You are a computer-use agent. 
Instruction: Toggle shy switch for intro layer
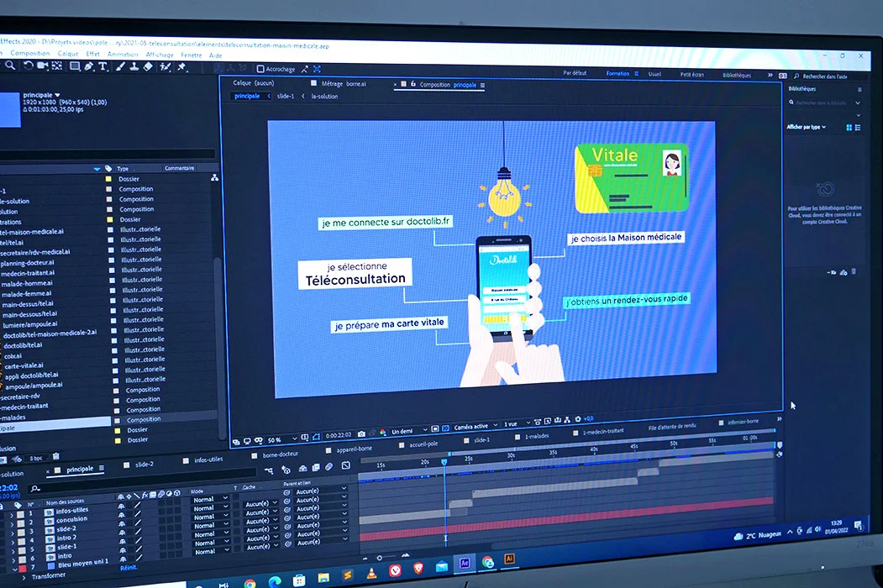[x=123, y=550]
